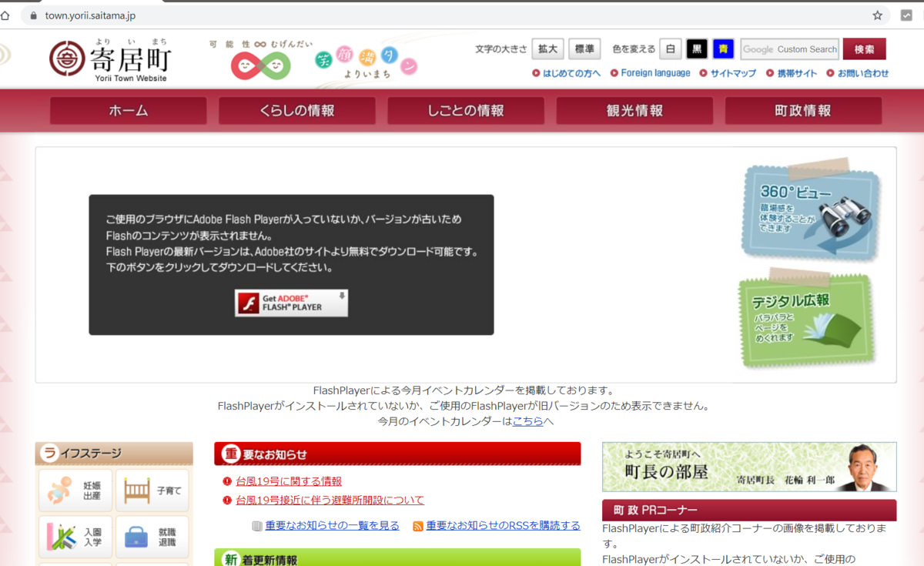
Task: Click the lock icon beside the URL
Action: coord(33,15)
